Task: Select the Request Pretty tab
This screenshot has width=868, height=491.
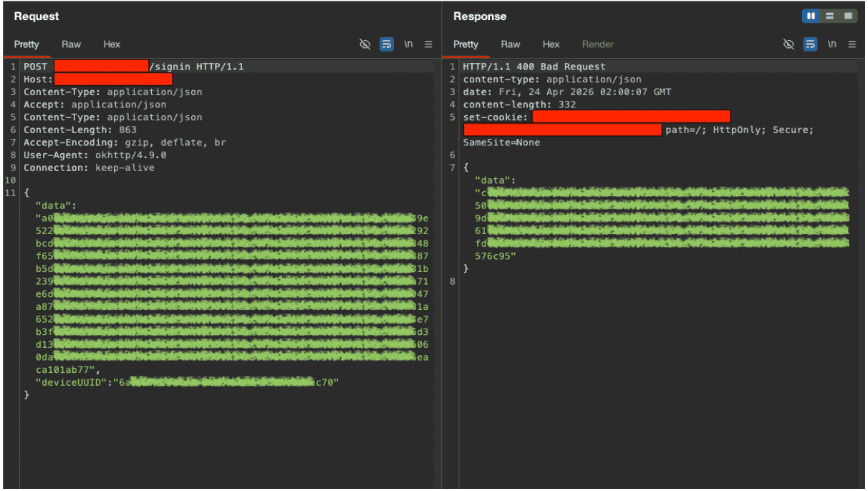Action: coord(26,44)
